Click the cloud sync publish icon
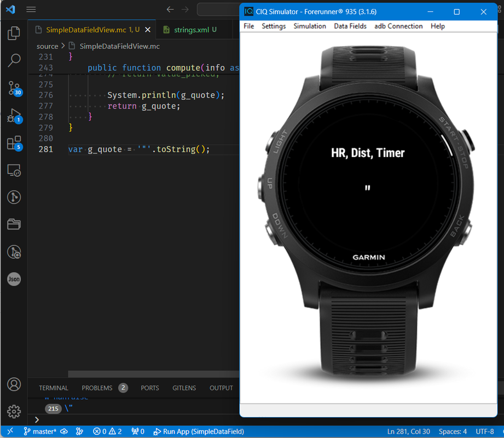 [64, 431]
